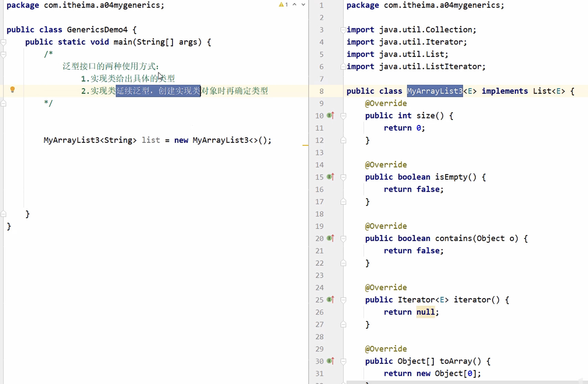588x384 pixels.
Task: Collapse the contains() method fold marker
Action: click(x=343, y=239)
